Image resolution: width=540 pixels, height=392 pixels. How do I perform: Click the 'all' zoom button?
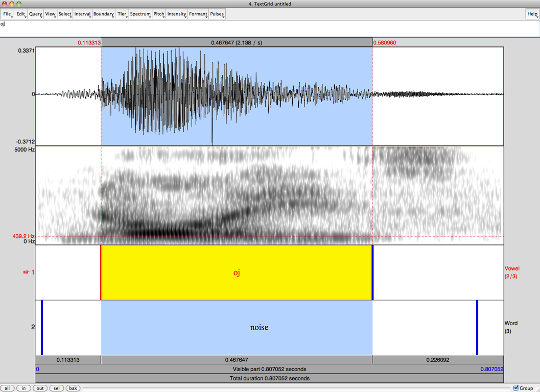click(7, 388)
